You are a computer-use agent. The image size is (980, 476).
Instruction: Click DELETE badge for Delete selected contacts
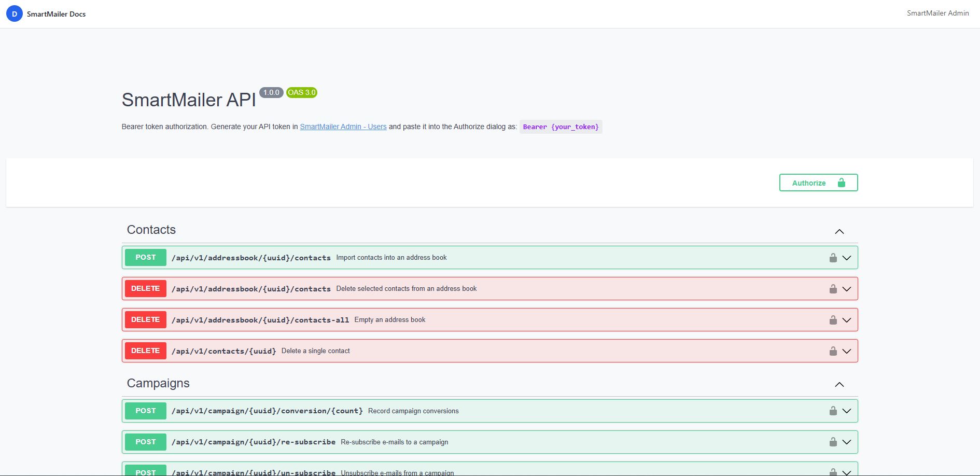coord(146,288)
